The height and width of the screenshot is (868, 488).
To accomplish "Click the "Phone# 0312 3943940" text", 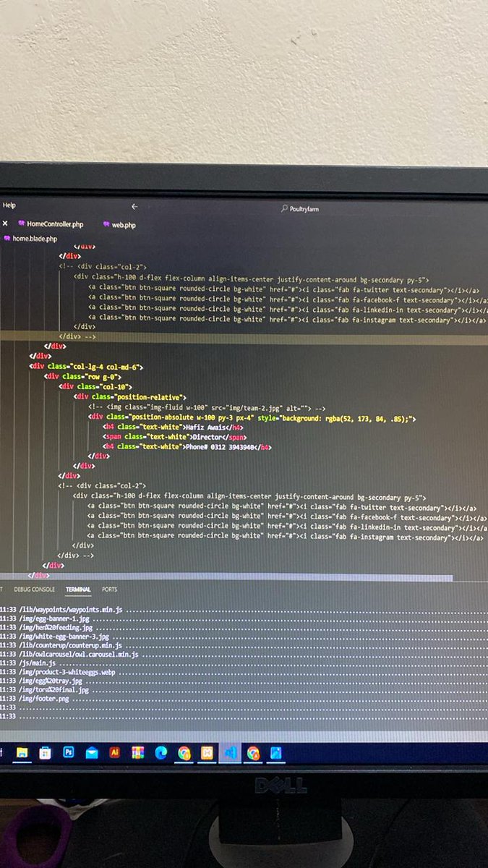I will point(222,446).
